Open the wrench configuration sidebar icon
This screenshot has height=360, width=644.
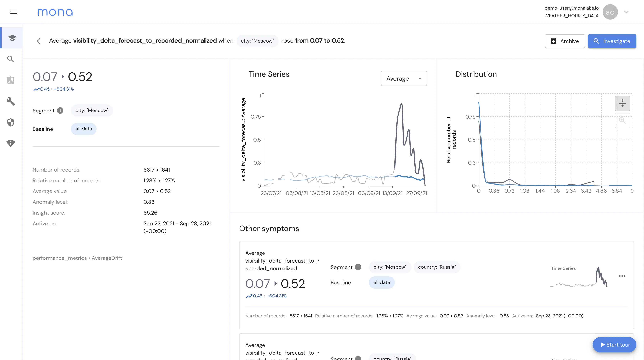point(11,101)
